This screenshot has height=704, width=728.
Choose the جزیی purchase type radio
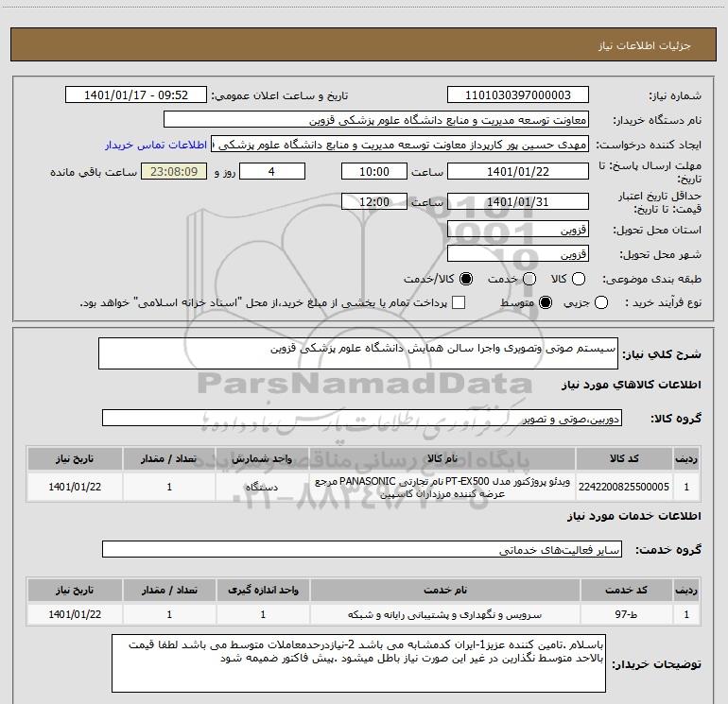tap(601, 303)
